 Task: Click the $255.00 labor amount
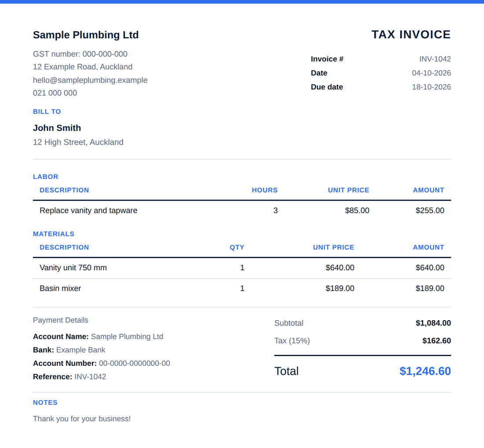430,211
